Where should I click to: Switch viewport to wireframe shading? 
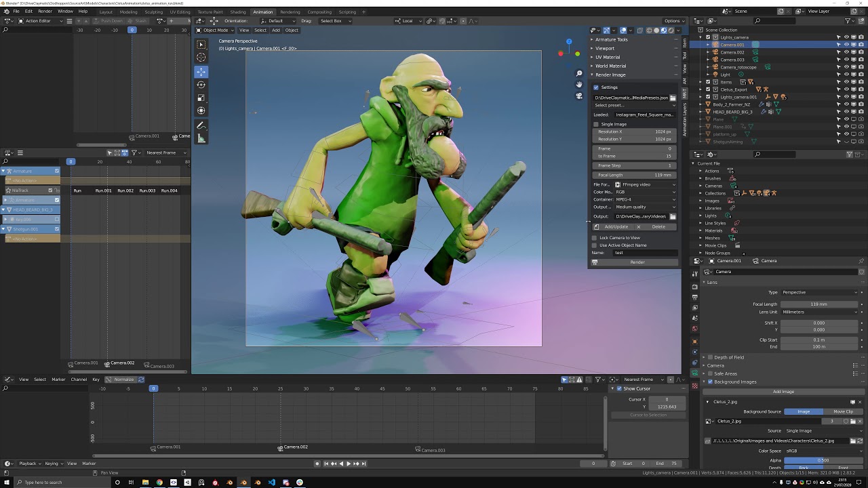point(649,30)
